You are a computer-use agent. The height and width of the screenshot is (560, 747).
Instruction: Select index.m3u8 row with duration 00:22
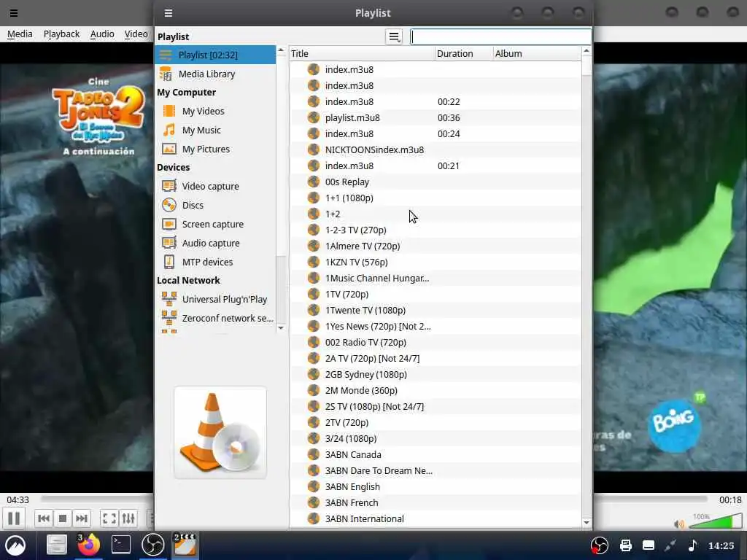435,101
